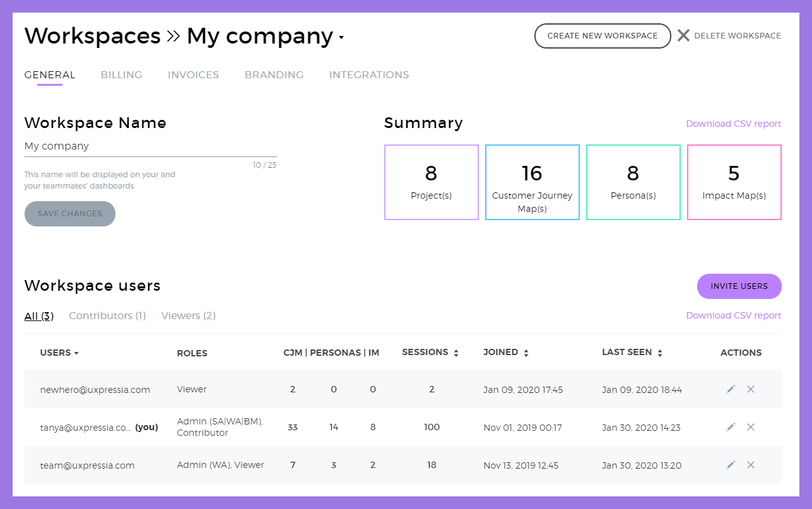
Task: Click the X icon beside Delete Workspace
Action: pyautogui.click(x=683, y=35)
